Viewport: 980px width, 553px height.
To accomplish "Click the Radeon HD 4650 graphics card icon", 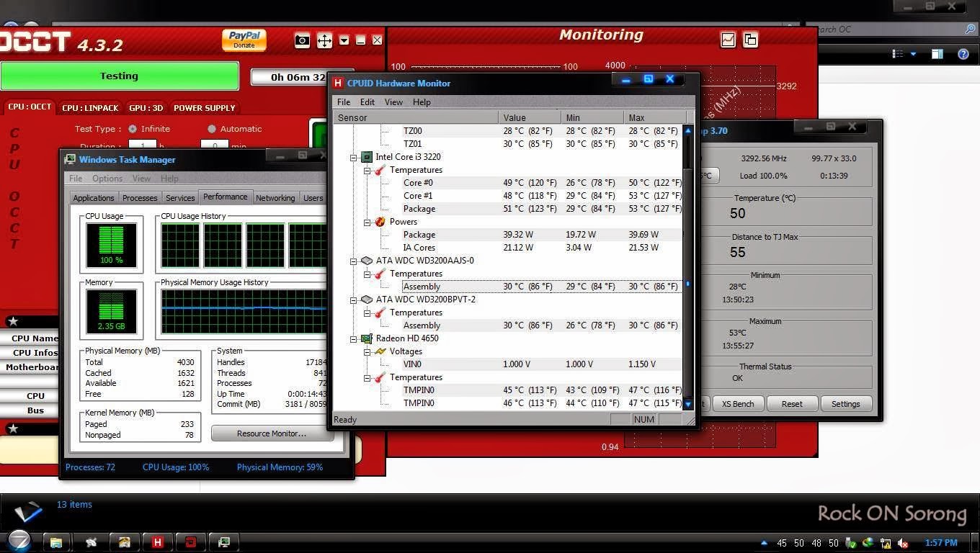I will (x=366, y=338).
